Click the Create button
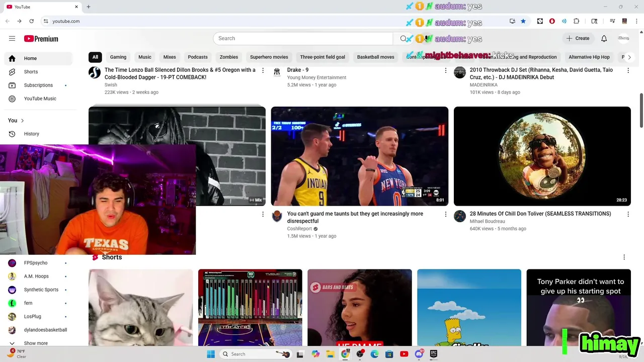This screenshot has height=362, width=644. [578, 38]
